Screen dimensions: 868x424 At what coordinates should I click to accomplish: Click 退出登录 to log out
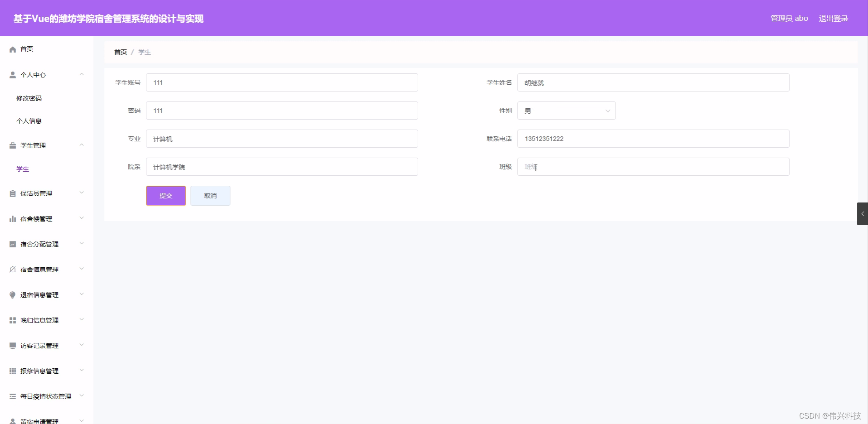[x=833, y=18]
